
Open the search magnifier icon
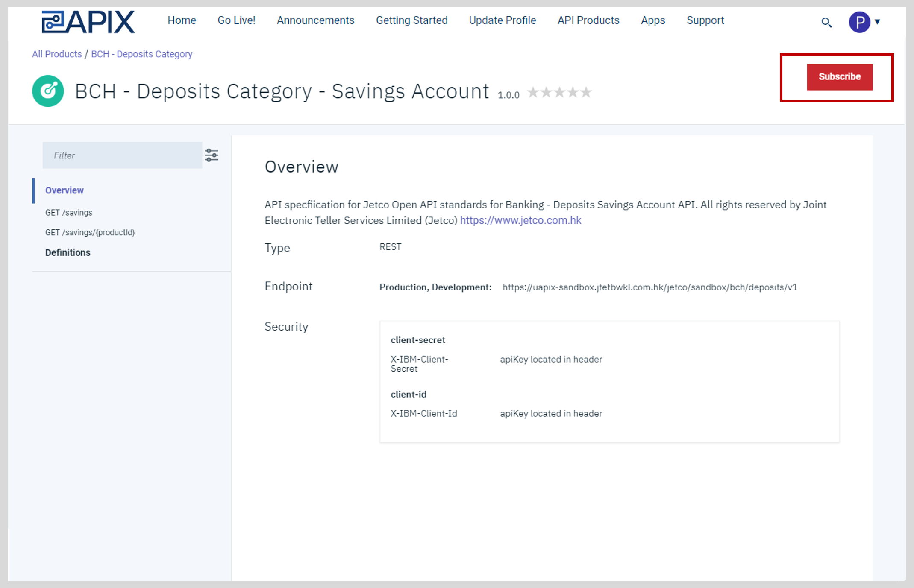coord(826,23)
